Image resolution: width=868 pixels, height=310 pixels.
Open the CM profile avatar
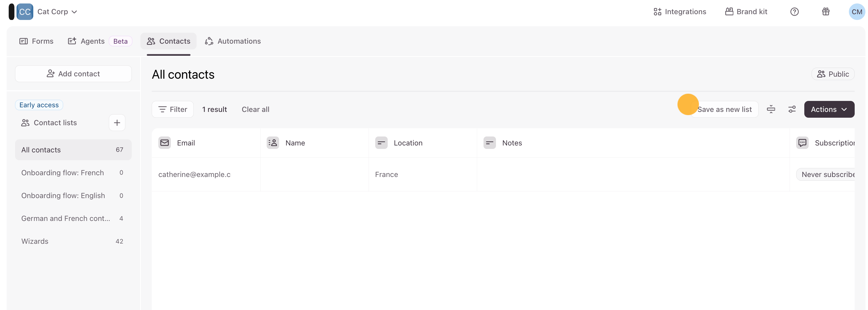[x=856, y=12]
